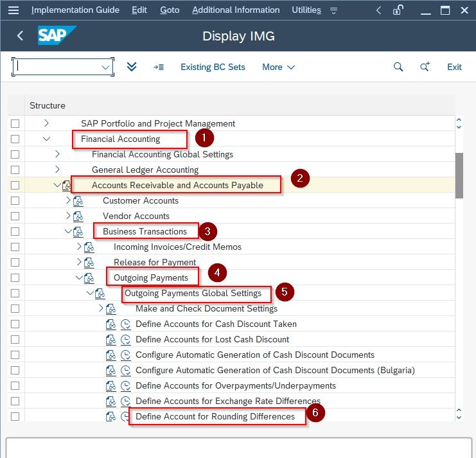Open documentation icon for Outgoing Payments
The image size is (476, 458).
tap(89, 277)
